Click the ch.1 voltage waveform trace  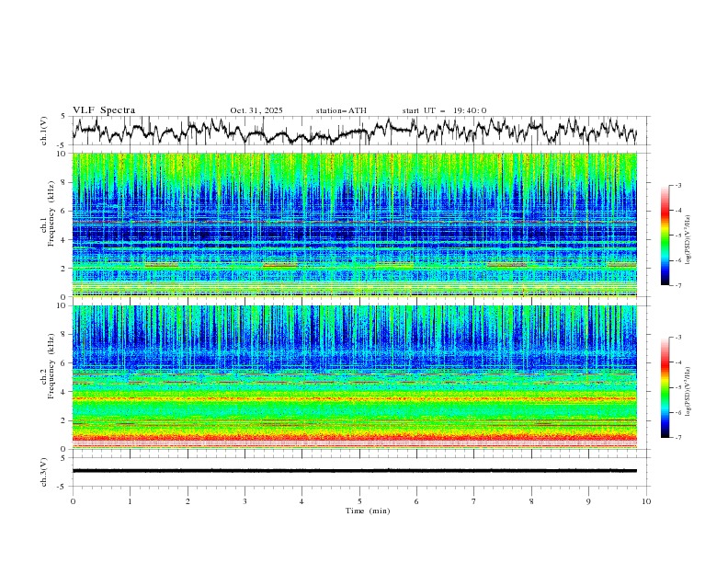click(354, 131)
